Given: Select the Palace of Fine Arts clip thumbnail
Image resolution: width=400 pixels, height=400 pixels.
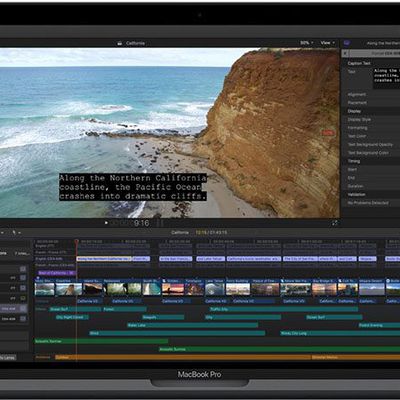Looking at the screenshot, I should pyautogui.click(x=265, y=287).
